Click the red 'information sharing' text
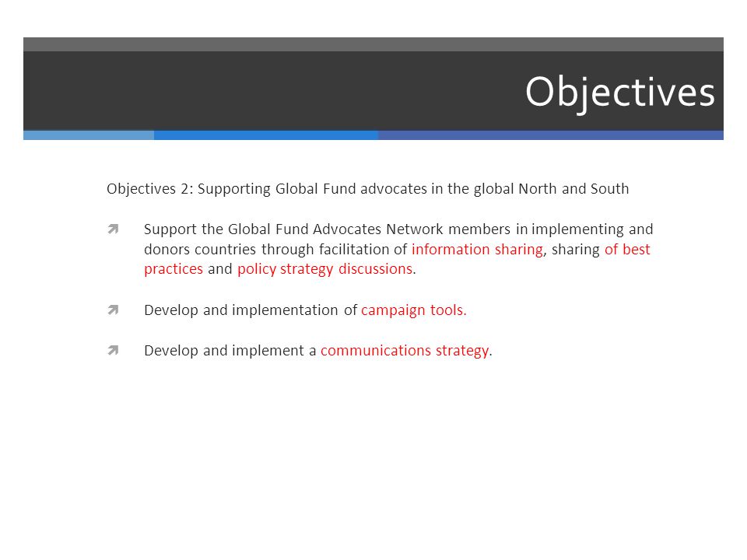Screen dimensions: 747x560 (x=477, y=250)
